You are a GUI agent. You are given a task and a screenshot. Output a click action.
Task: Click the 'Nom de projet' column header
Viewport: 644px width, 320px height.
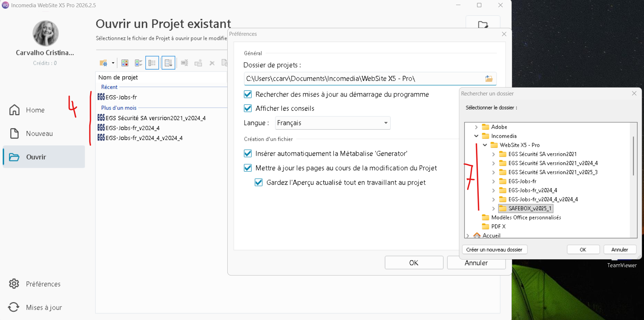point(162,77)
